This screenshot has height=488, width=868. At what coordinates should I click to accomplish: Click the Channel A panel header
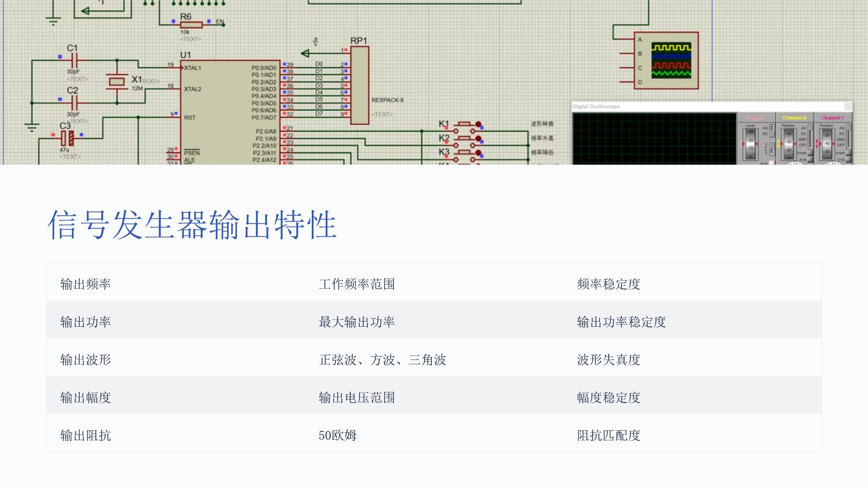795,117
